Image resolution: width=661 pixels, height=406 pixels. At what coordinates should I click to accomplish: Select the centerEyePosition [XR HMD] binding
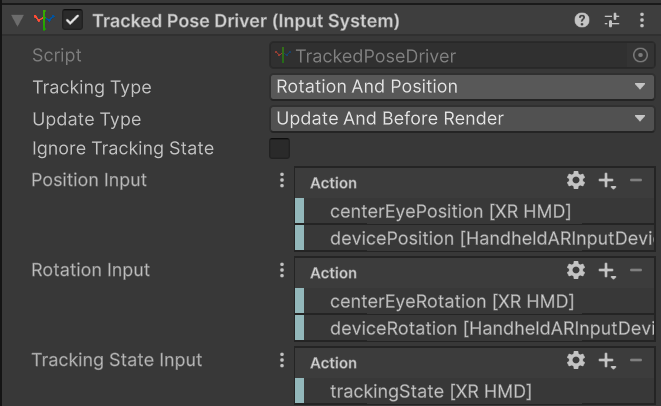[x=450, y=211]
